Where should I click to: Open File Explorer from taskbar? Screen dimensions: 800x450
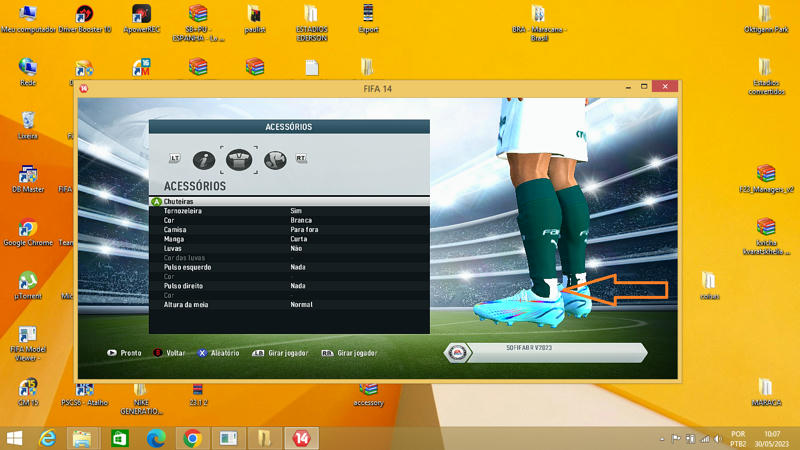(82, 438)
